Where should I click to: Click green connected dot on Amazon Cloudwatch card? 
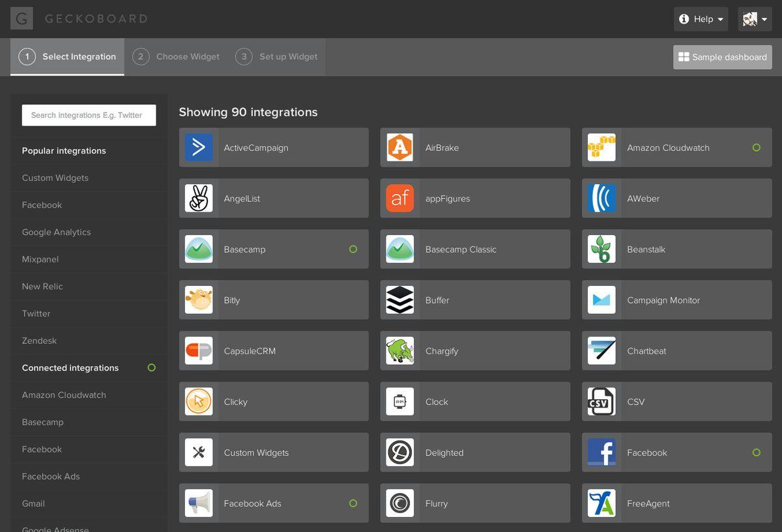[757, 148]
